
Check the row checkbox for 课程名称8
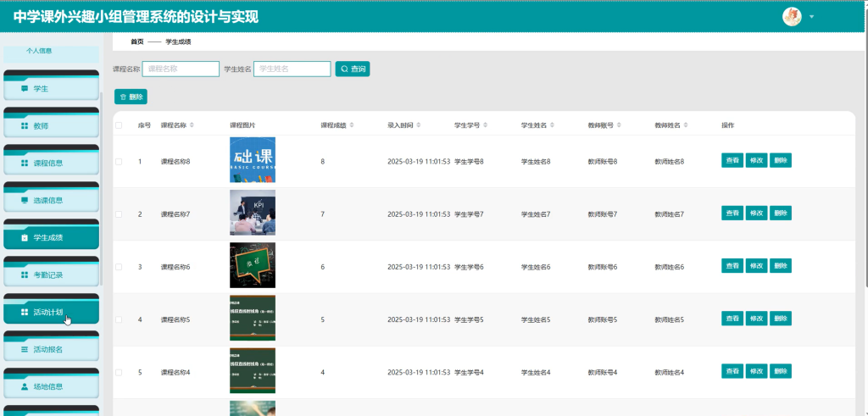119,162
